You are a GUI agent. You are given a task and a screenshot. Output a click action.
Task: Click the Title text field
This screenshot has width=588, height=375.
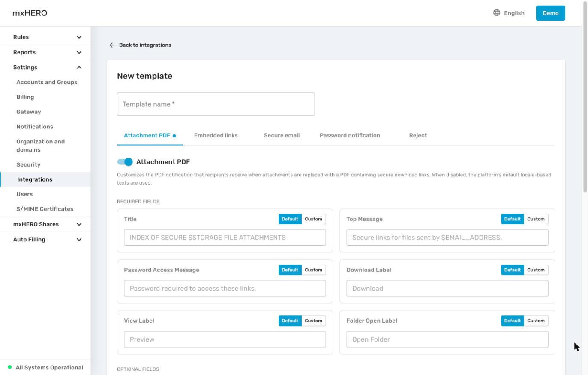(x=225, y=238)
